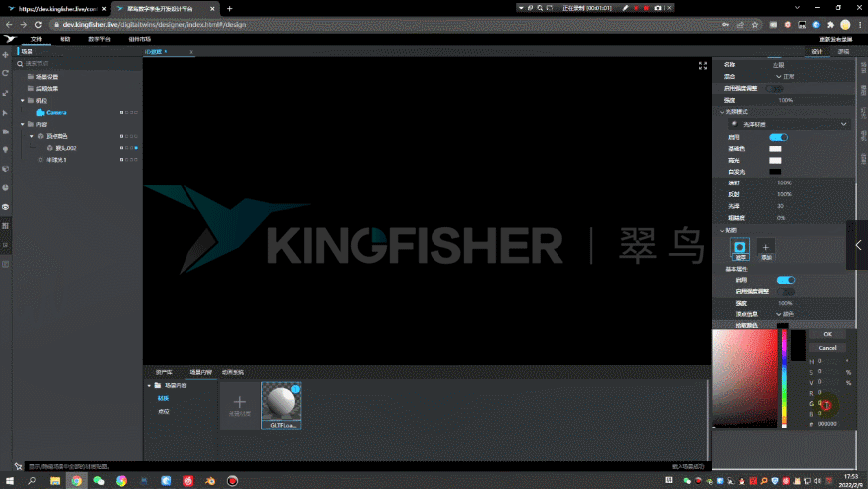Click the search magnifier in scene panel

pos(20,64)
